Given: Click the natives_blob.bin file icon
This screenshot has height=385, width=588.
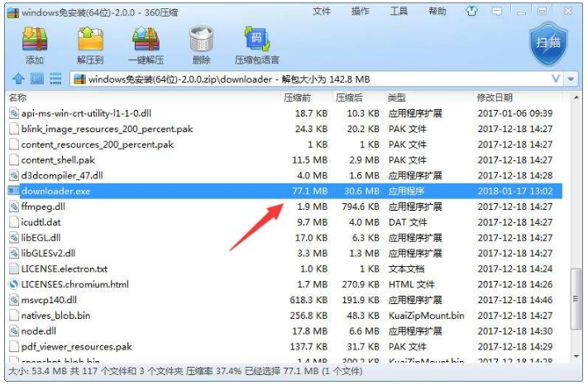Looking at the screenshot, I should tap(14, 316).
